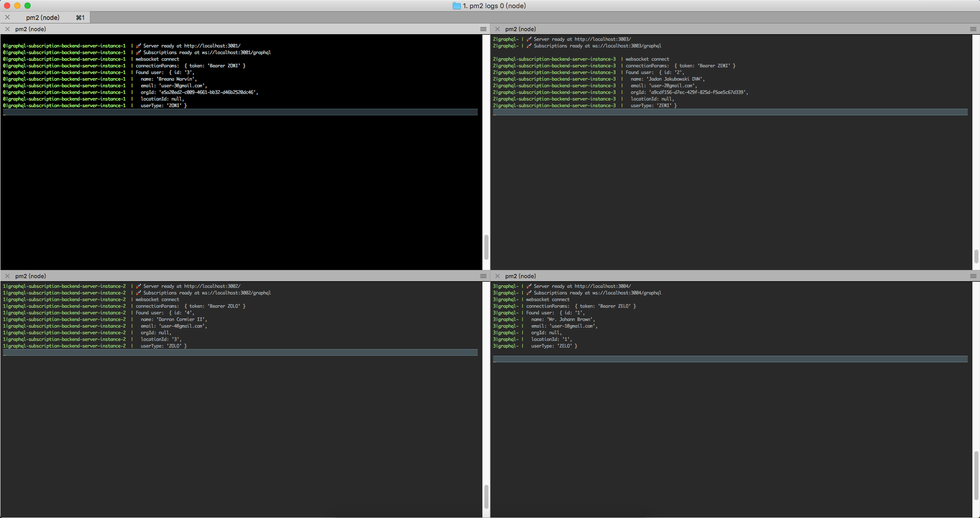Close the pane showing server instance-1 logs
This screenshot has width=980, height=518.
tap(7, 29)
